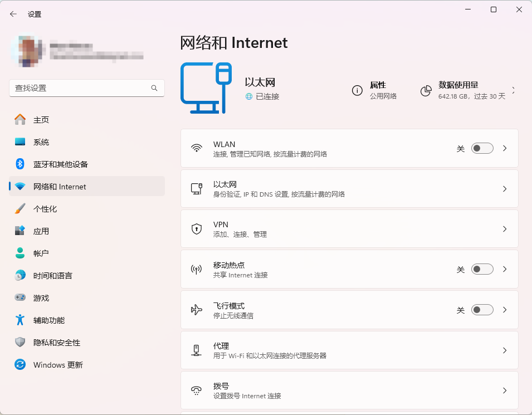Click the airplane mode plane icon
The height and width of the screenshot is (415, 532).
point(197,310)
